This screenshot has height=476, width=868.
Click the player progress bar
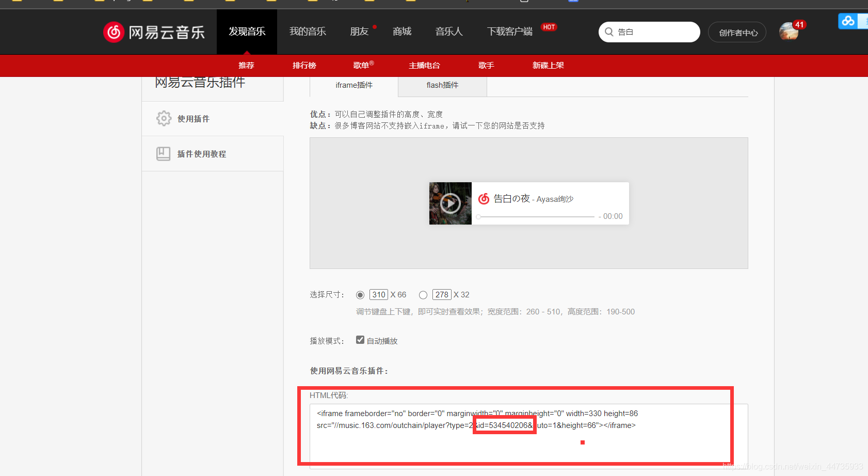pyautogui.click(x=535, y=217)
